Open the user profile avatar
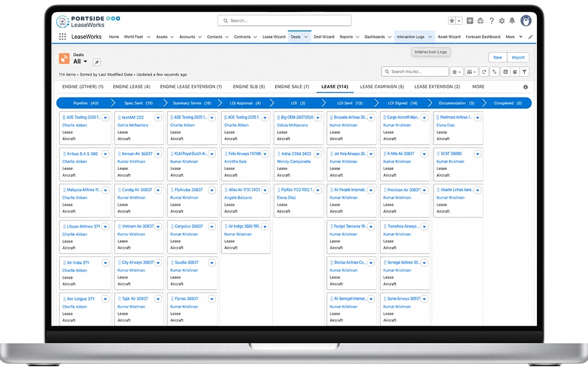This screenshot has height=370, width=588. point(526,21)
